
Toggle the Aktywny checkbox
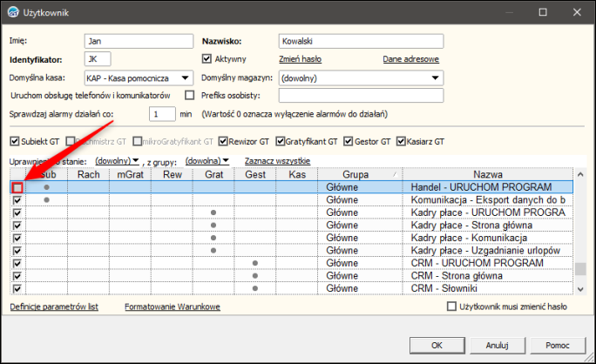click(207, 59)
